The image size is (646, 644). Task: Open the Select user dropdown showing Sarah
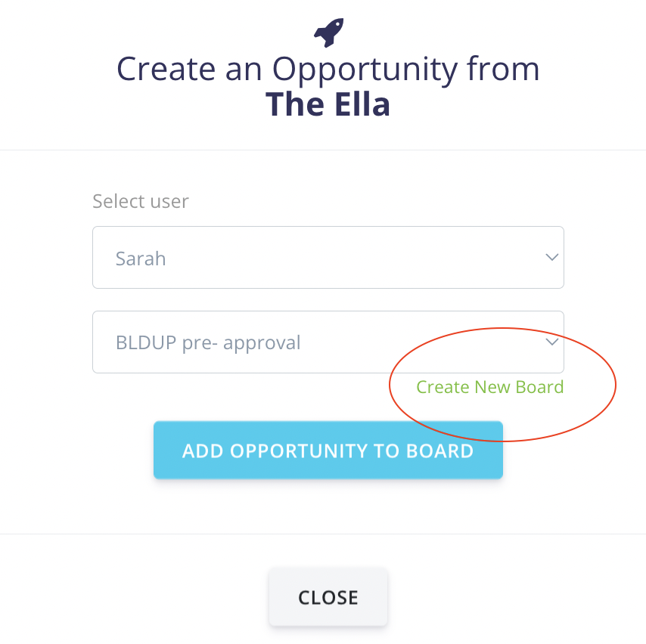point(328,258)
